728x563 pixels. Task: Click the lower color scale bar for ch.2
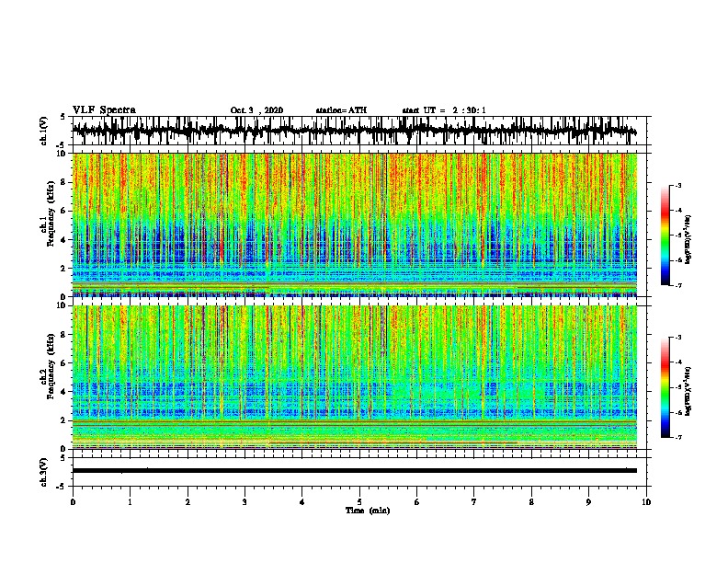click(x=665, y=387)
